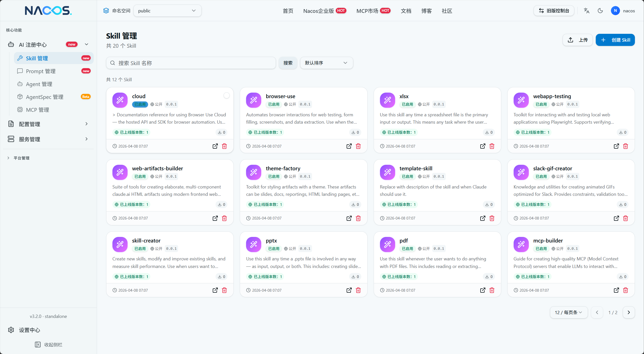Select the cloud skill card checkbox

point(227,95)
